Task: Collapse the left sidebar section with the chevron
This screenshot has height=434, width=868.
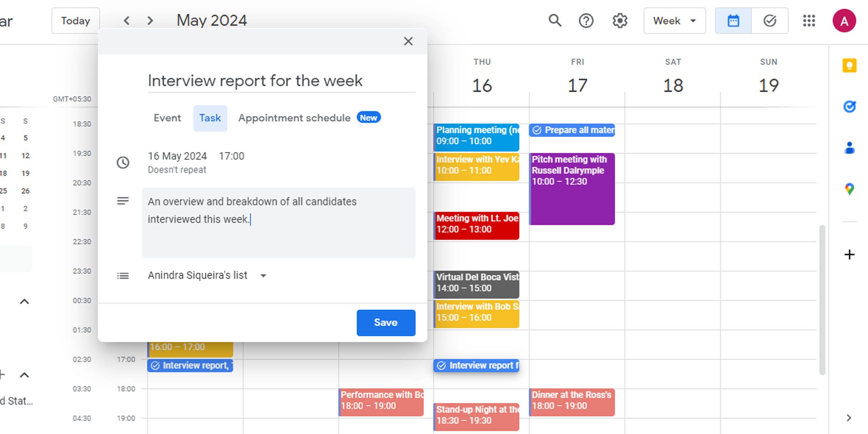Action: [x=25, y=301]
